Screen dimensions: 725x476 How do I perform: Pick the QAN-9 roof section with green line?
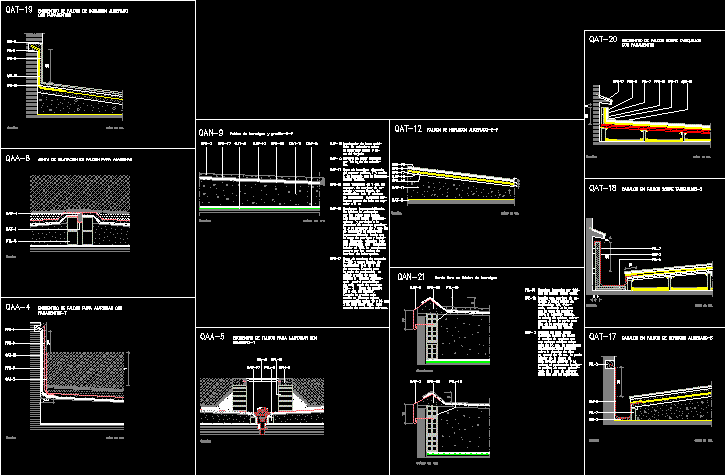(263, 178)
